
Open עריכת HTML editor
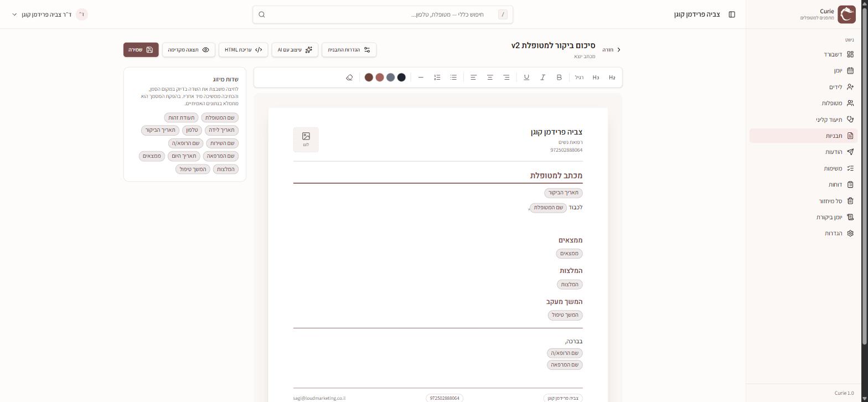(x=244, y=50)
